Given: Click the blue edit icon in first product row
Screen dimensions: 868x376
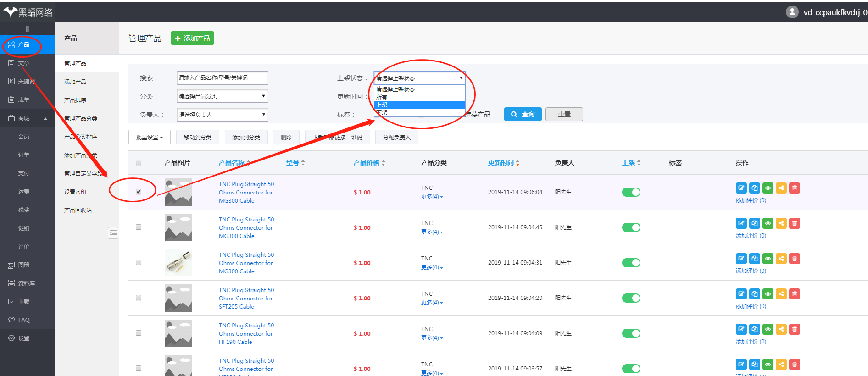Looking at the screenshot, I should click(x=741, y=188).
